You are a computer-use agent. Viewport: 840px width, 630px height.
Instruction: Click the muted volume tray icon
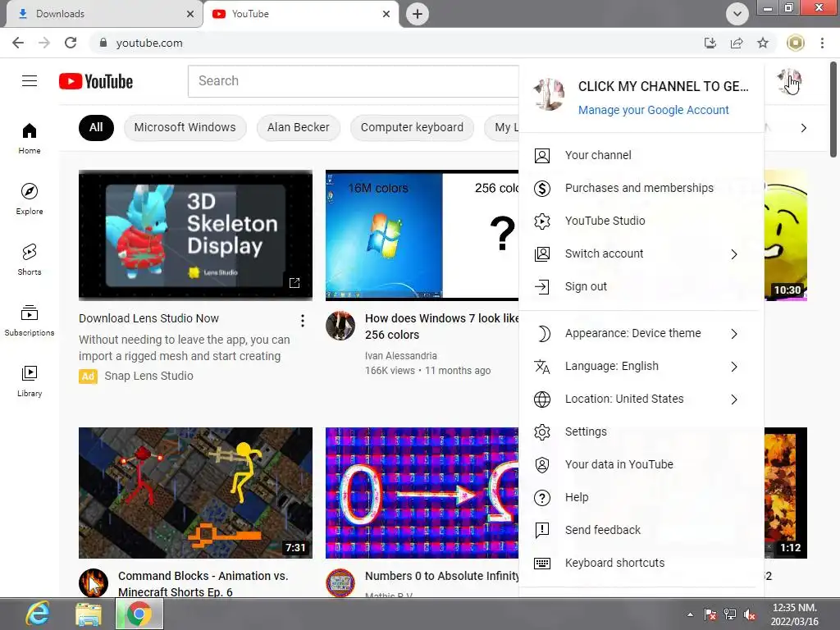750,614
